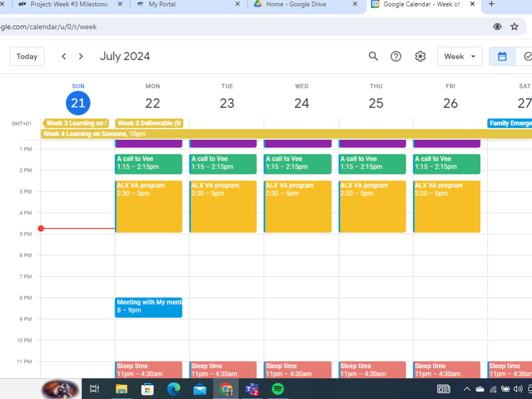Image resolution: width=532 pixels, height=399 pixels.
Task: Select Friday 26 date header
Action: (451, 103)
